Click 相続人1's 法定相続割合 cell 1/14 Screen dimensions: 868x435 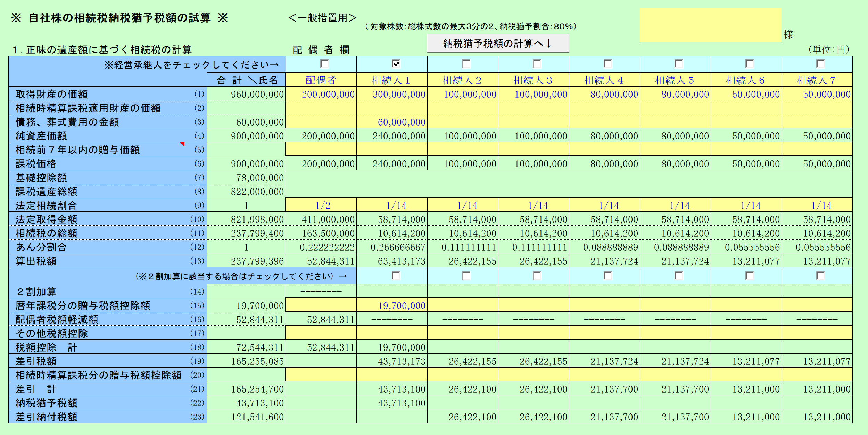(x=392, y=205)
